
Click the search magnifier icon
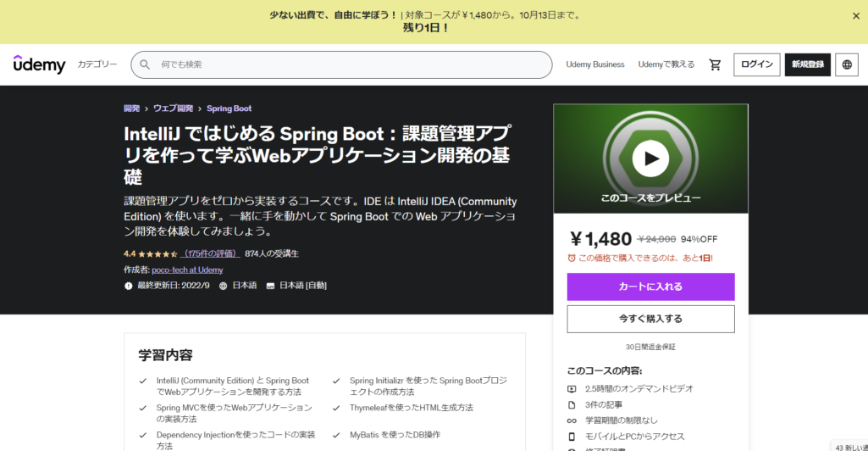pyautogui.click(x=145, y=64)
